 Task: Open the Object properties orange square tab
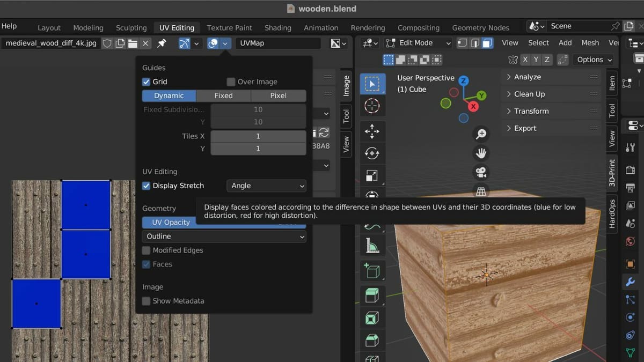click(631, 264)
